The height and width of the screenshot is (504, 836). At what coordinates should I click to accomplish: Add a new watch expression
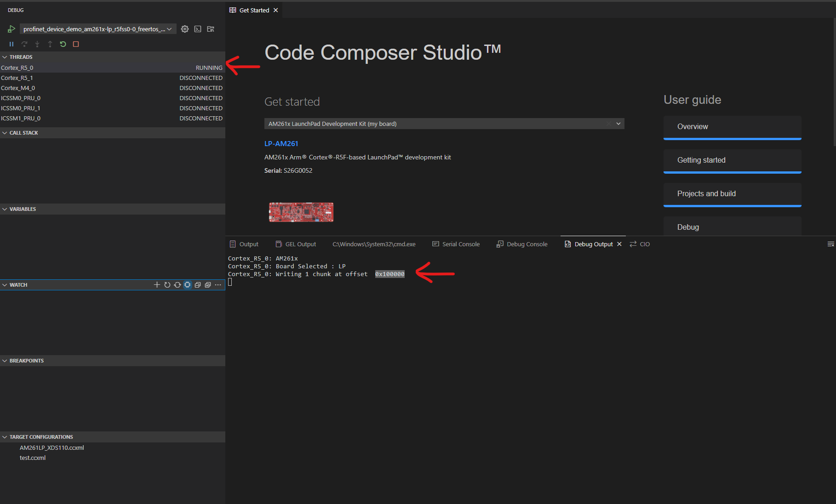pyautogui.click(x=157, y=285)
